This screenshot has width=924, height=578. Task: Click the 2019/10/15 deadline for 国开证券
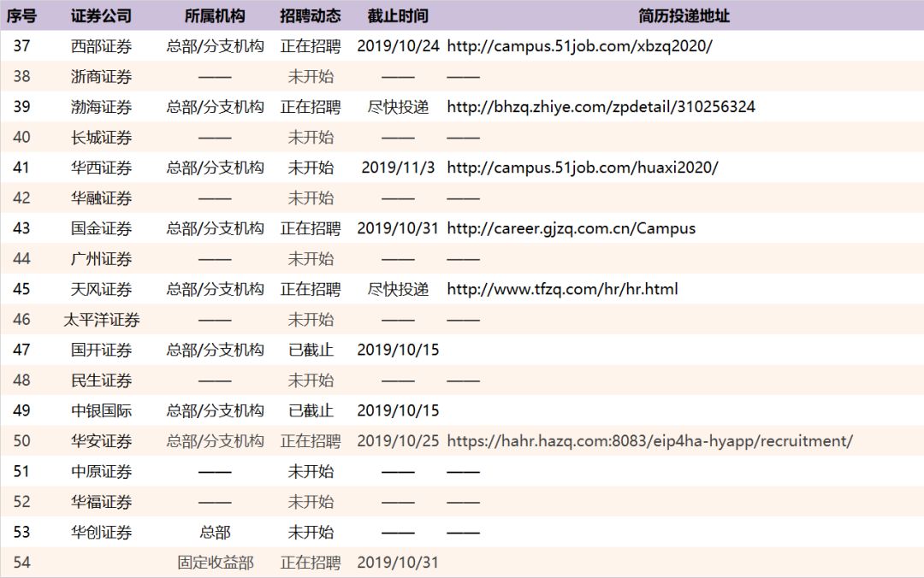pos(398,350)
